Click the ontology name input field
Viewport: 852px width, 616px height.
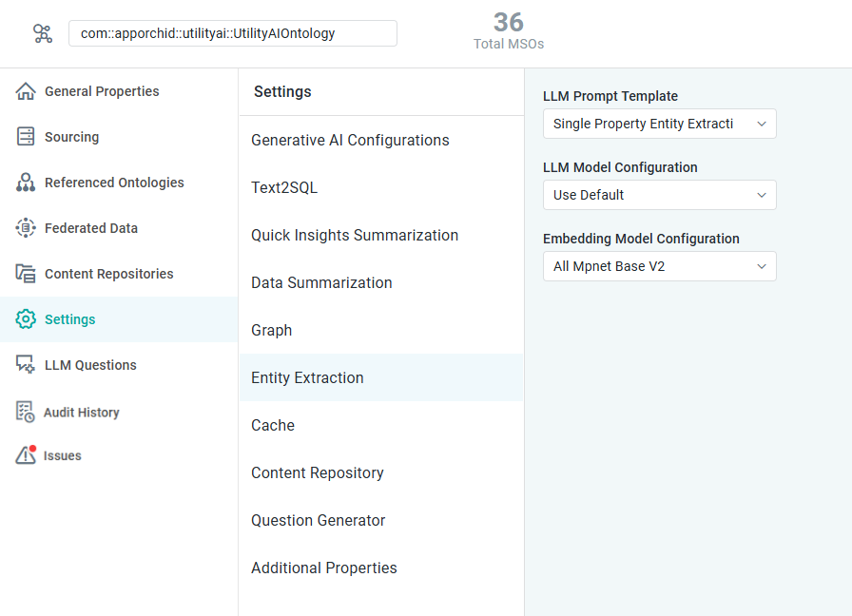232,33
